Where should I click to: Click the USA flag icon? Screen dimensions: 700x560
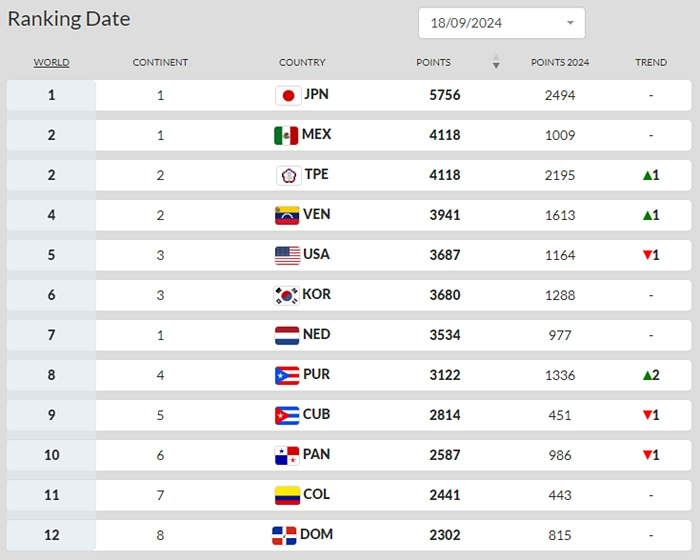point(287,255)
